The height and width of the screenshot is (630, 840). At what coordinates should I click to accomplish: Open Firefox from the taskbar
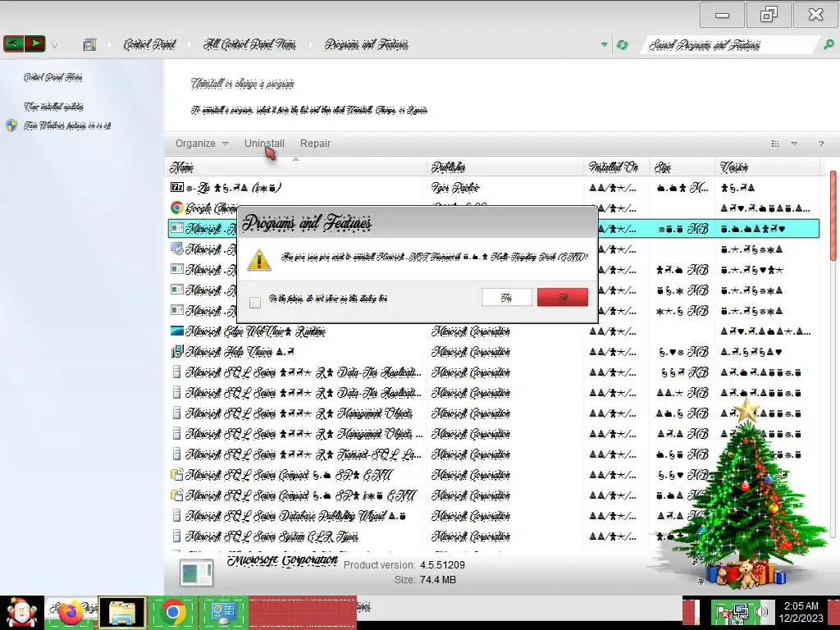click(x=71, y=613)
